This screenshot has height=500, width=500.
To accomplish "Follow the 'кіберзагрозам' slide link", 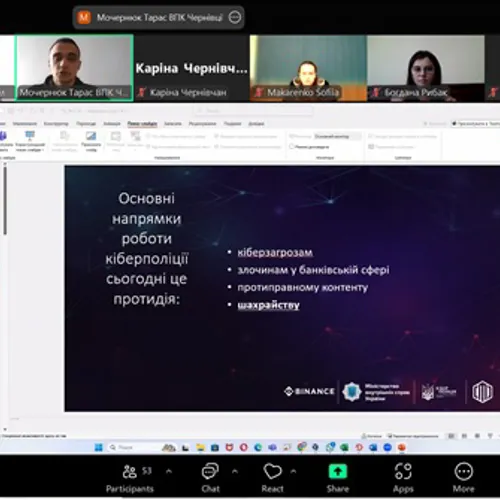I will pyautogui.click(x=275, y=252).
